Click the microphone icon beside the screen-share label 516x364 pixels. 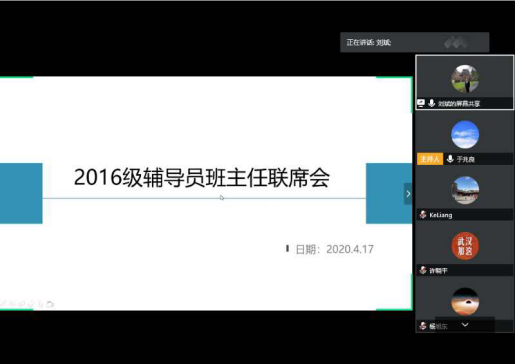pos(432,103)
